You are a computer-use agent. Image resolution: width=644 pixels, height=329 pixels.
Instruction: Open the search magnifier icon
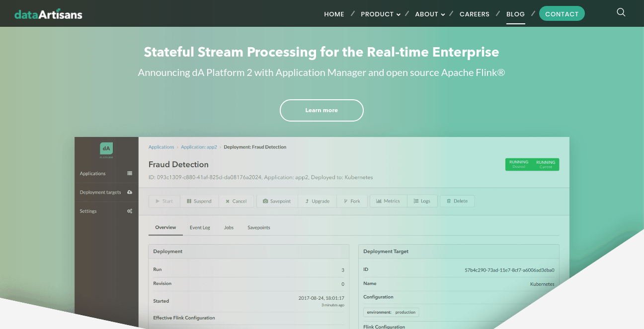(621, 12)
